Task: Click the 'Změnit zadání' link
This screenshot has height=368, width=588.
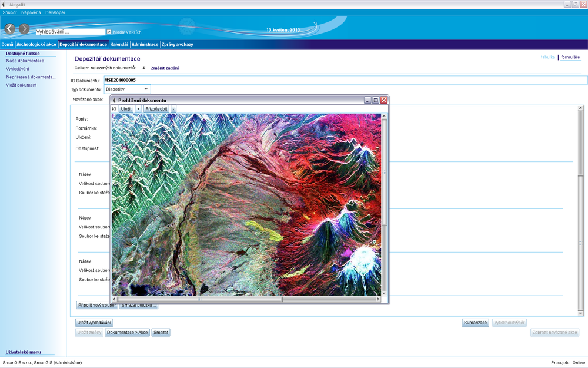Action: [x=165, y=68]
